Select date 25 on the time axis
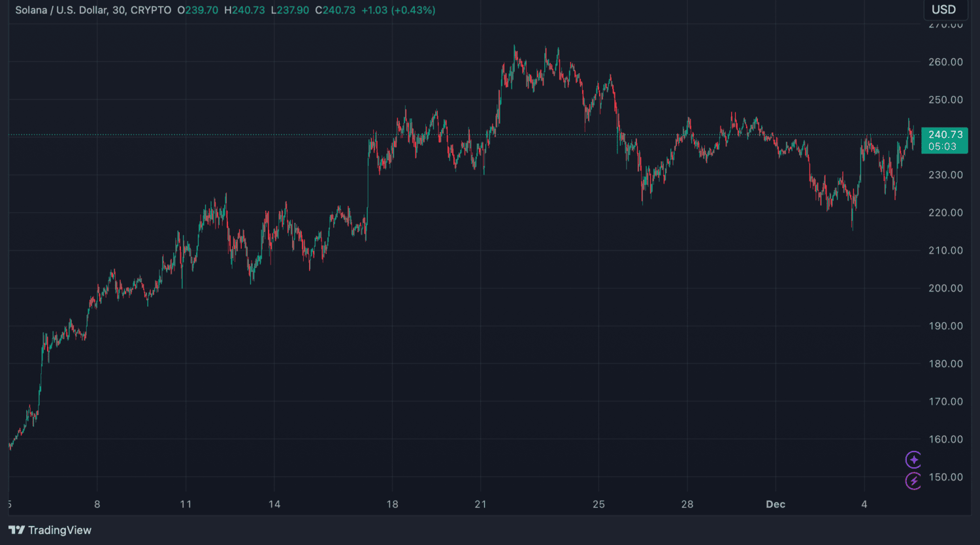The height and width of the screenshot is (545, 980). point(598,504)
